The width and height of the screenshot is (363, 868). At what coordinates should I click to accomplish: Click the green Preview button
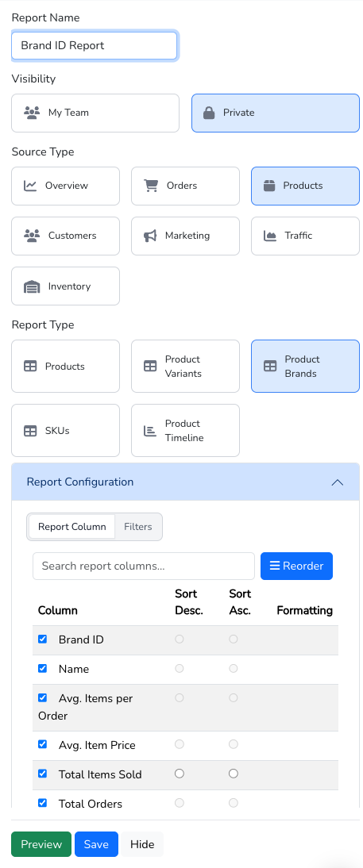click(x=41, y=844)
